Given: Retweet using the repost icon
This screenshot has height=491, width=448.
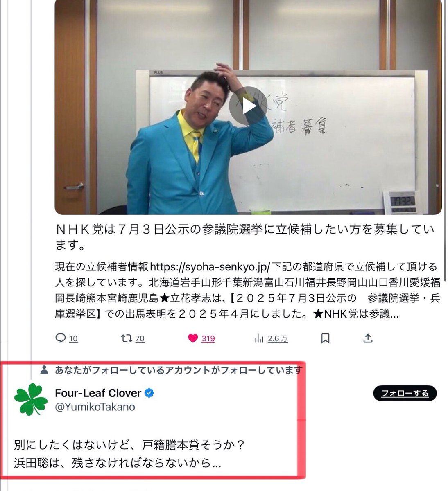Looking at the screenshot, I should 126,338.
